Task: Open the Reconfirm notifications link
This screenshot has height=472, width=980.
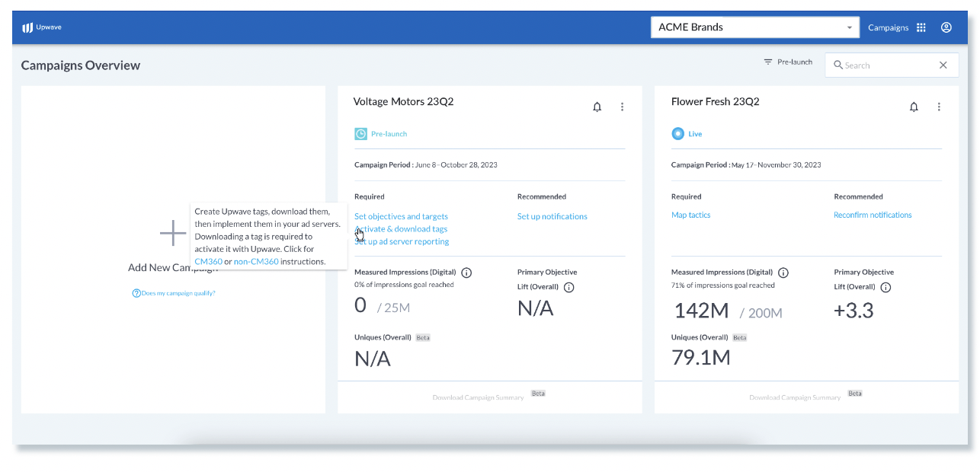Action: click(x=873, y=215)
